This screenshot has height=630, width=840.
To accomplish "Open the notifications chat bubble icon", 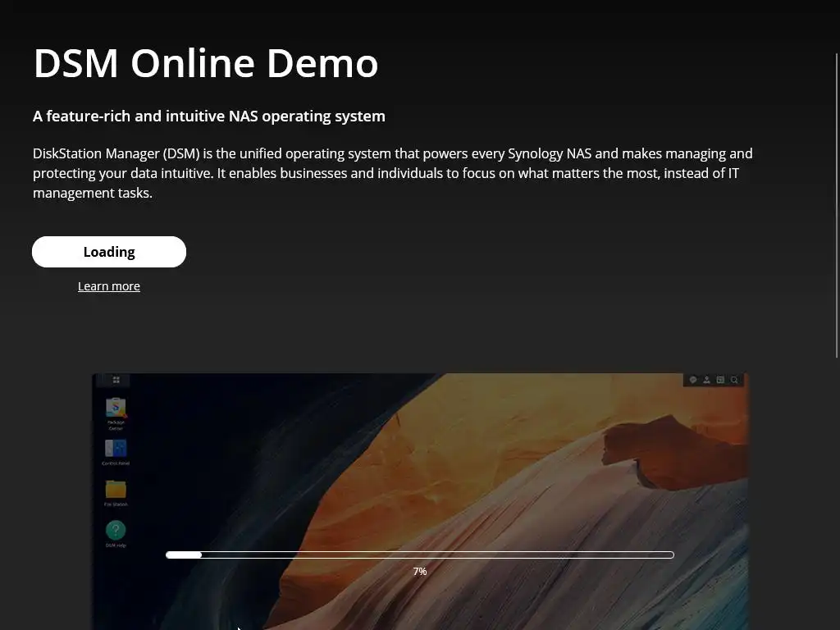I will click(x=692, y=380).
